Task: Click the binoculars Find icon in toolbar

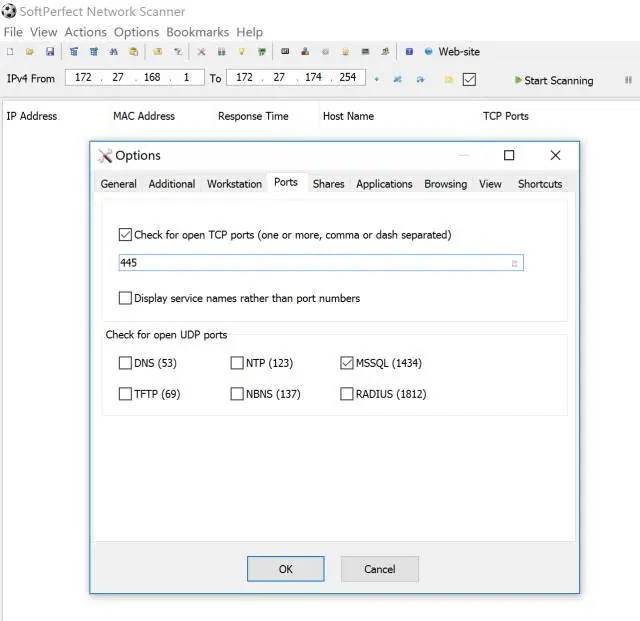Action: click(113, 51)
